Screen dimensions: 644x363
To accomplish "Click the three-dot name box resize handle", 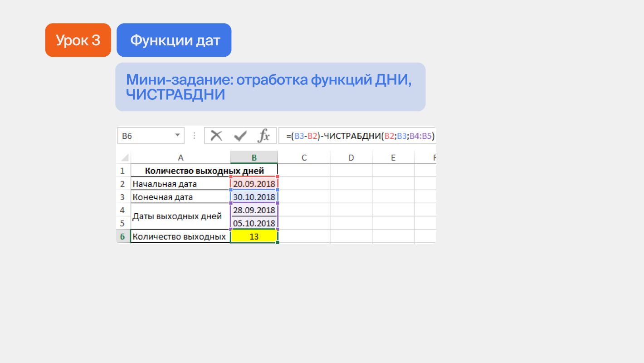I will click(x=195, y=136).
